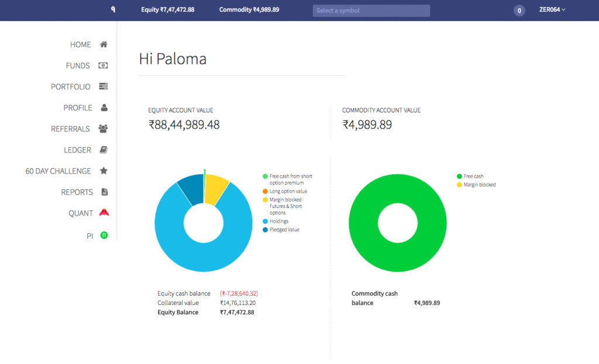Open the LEDGER menu item

(x=77, y=150)
